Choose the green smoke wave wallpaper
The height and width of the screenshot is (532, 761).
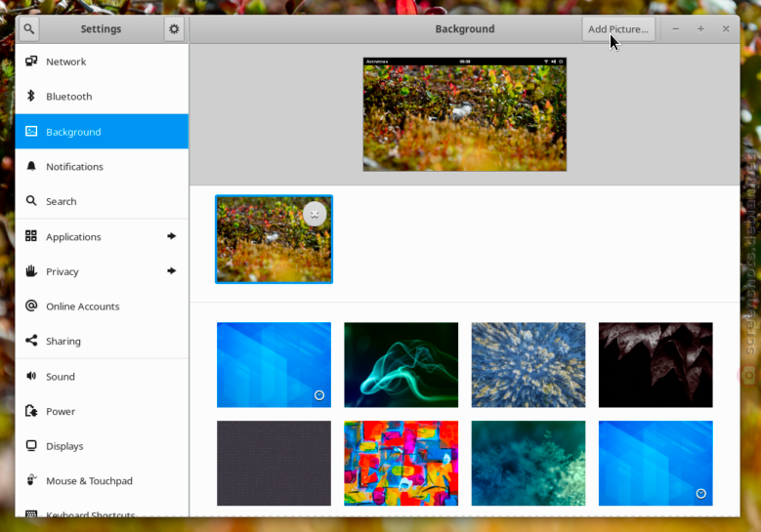pos(401,365)
